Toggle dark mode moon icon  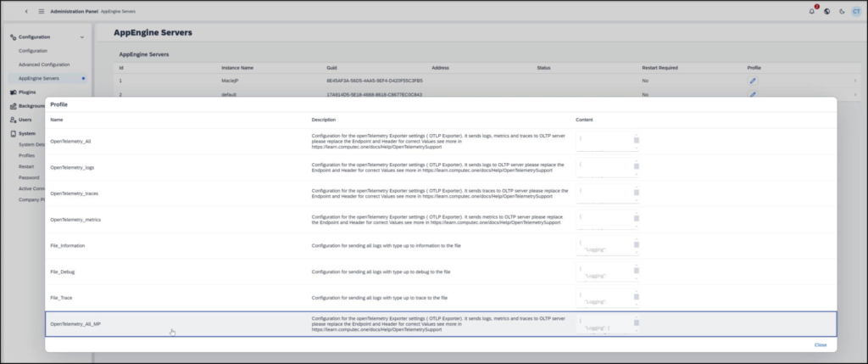842,11
